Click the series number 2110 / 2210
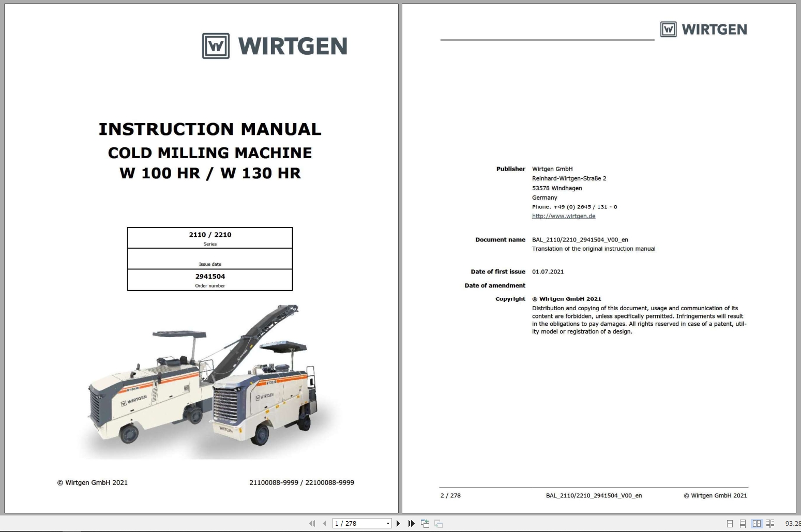The height and width of the screenshot is (532, 801). [x=210, y=235]
